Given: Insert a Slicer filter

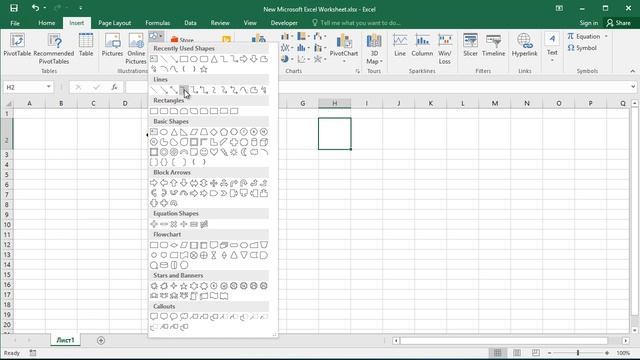Looking at the screenshot, I should tap(470, 45).
